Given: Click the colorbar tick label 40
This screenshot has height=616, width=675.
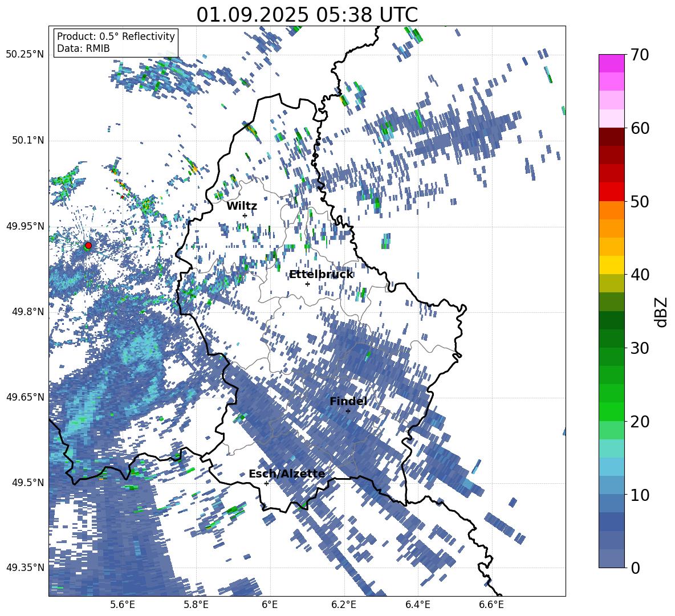Looking at the screenshot, I should coord(640,275).
